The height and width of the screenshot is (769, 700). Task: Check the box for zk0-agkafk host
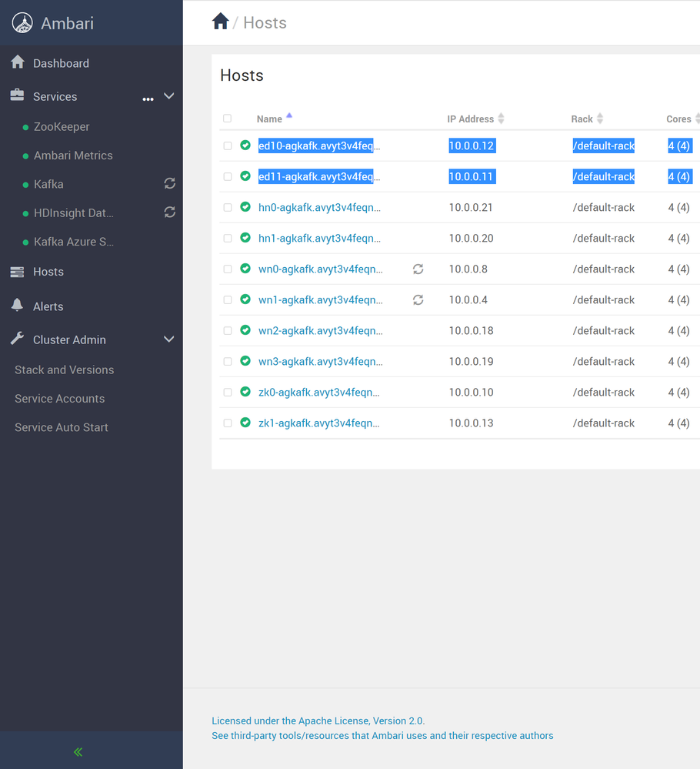pyautogui.click(x=228, y=393)
